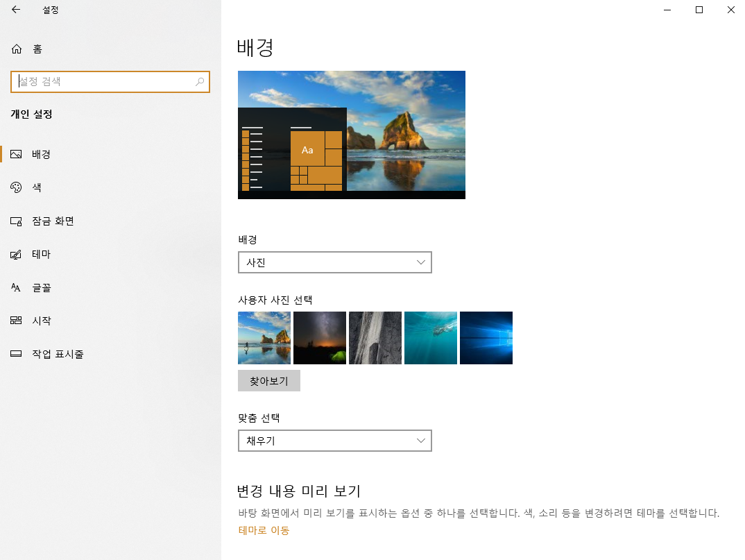Go to 홈 label in sidebar

coord(37,49)
